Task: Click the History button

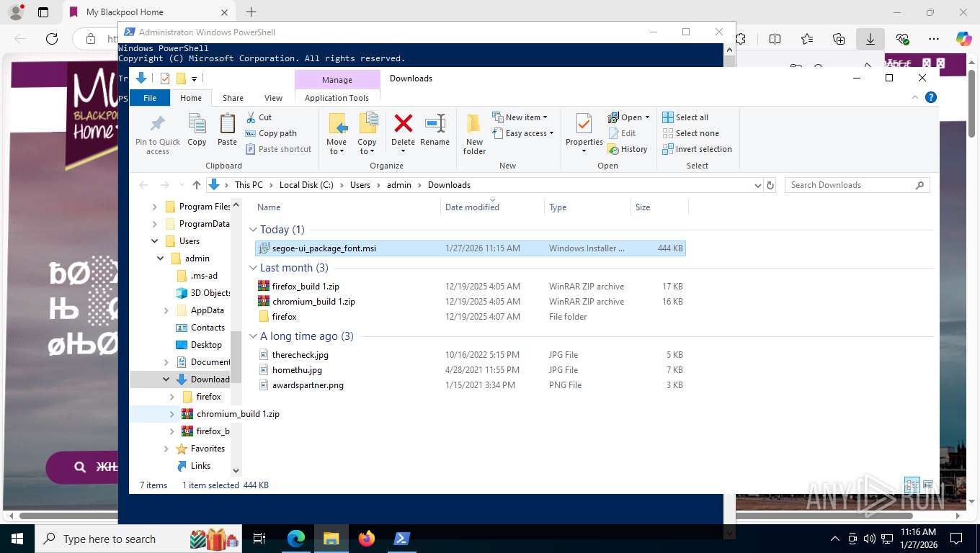Action: coord(628,149)
